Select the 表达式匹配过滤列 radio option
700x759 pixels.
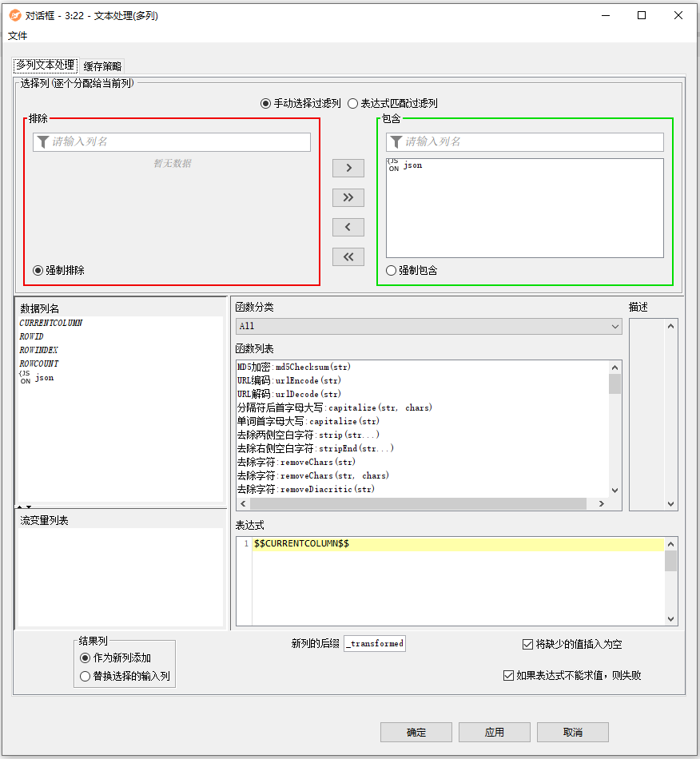click(352, 103)
